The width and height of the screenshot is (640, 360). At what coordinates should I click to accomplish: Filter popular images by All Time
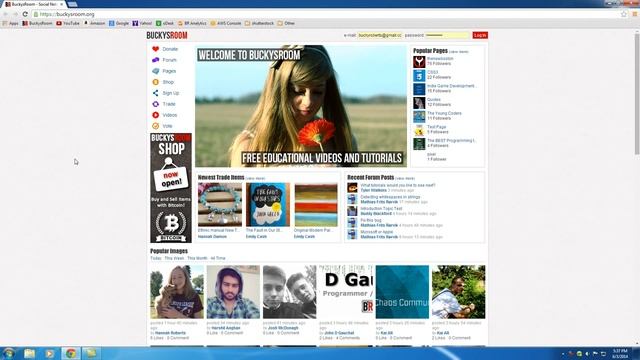pyautogui.click(x=218, y=258)
